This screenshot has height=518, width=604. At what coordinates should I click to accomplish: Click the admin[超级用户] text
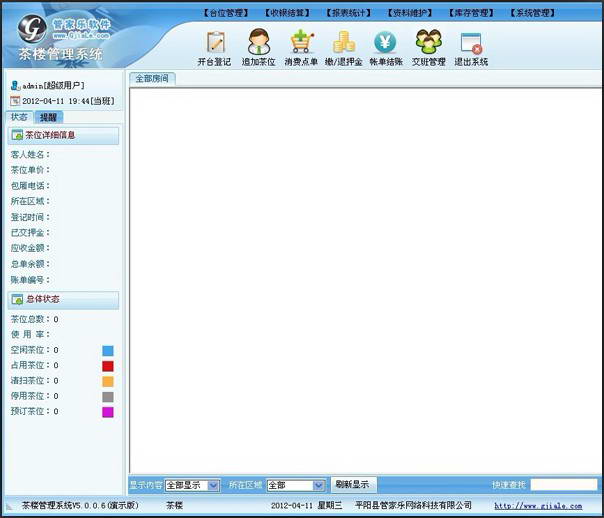53,85
